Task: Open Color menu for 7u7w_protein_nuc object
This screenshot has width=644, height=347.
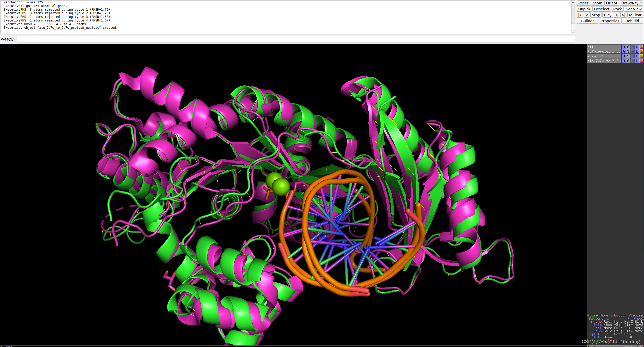Action: [641, 51]
